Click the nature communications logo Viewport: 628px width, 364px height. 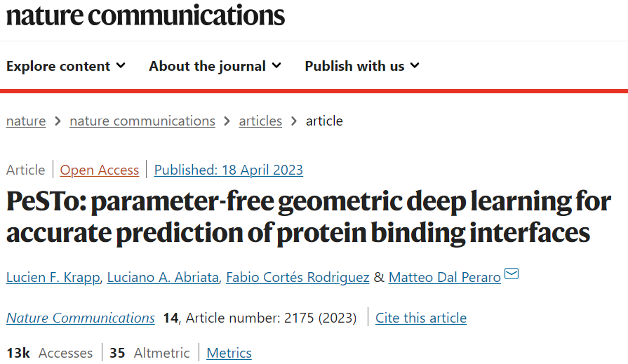pyautogui.click(x=145, y=15)
